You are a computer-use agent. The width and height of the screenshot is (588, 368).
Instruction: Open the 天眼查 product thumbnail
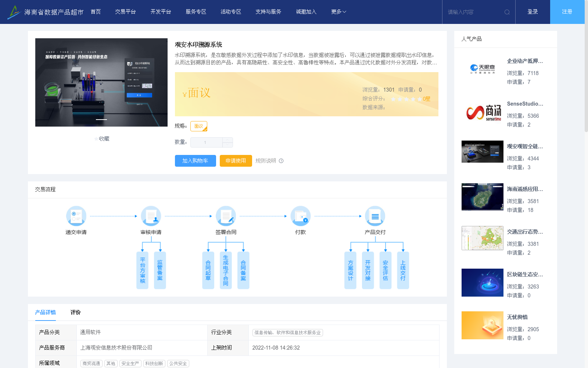483,69
